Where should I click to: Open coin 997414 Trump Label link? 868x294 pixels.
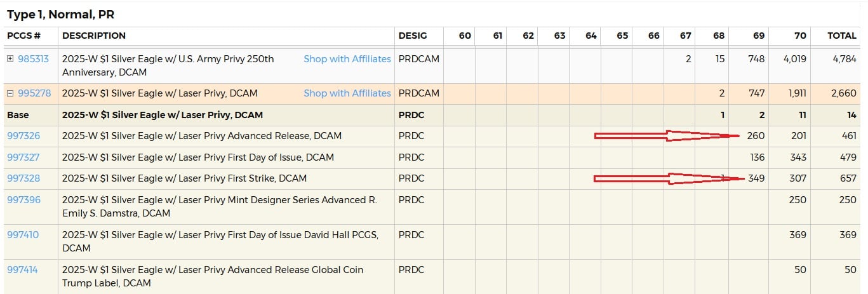(x=22, y=270)
